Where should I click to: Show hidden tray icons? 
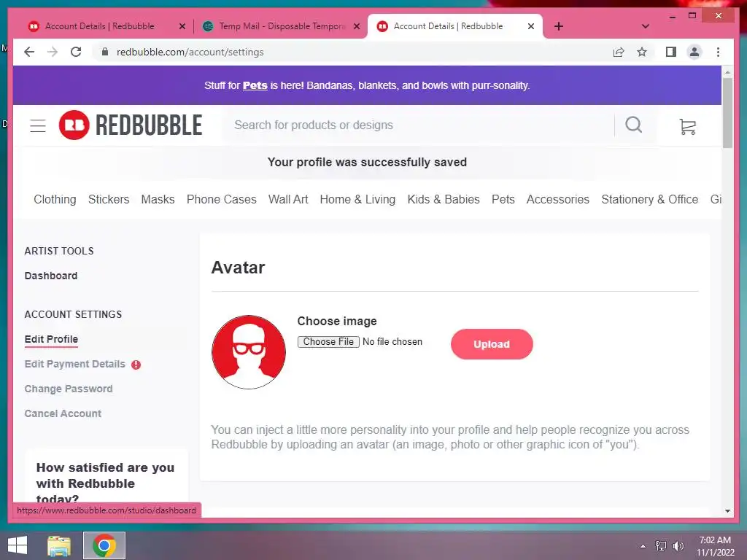643,546
